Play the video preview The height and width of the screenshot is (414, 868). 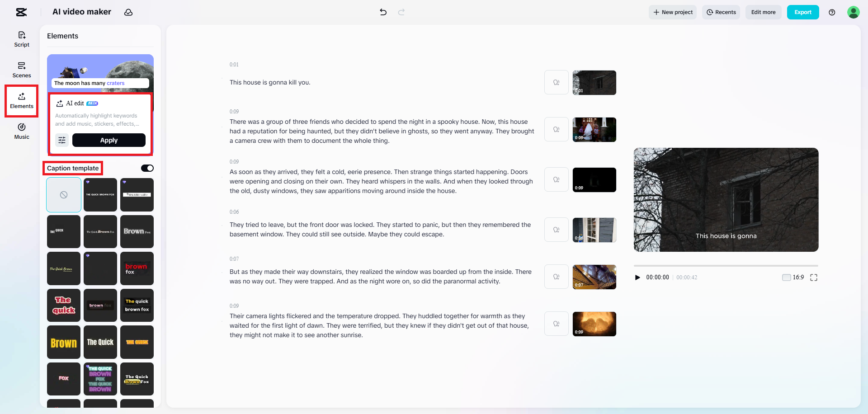coord(637,278)
